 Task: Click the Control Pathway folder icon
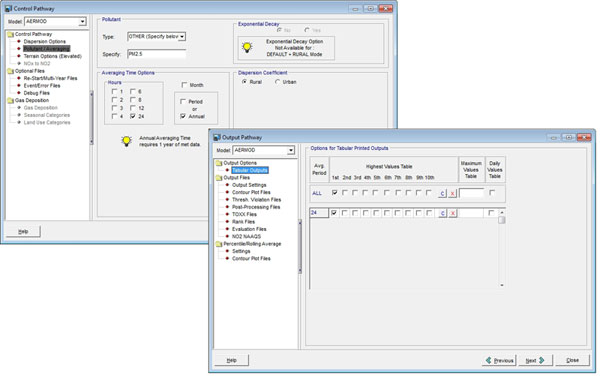(10, 34)
